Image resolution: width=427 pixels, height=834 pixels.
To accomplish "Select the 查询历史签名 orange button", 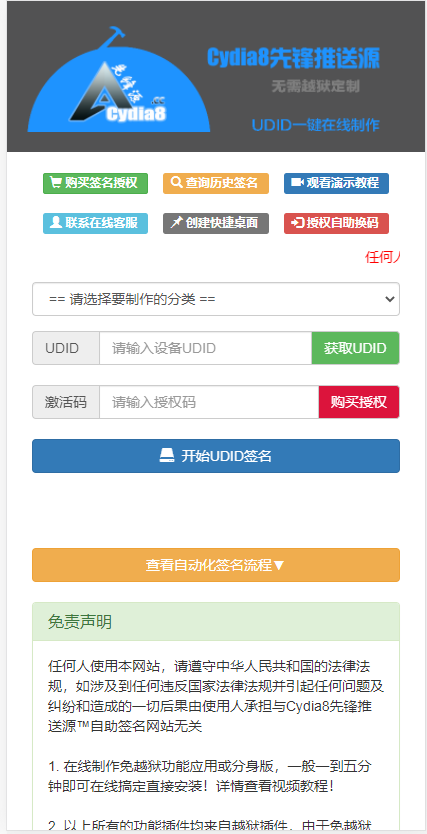I will point(216,183).
